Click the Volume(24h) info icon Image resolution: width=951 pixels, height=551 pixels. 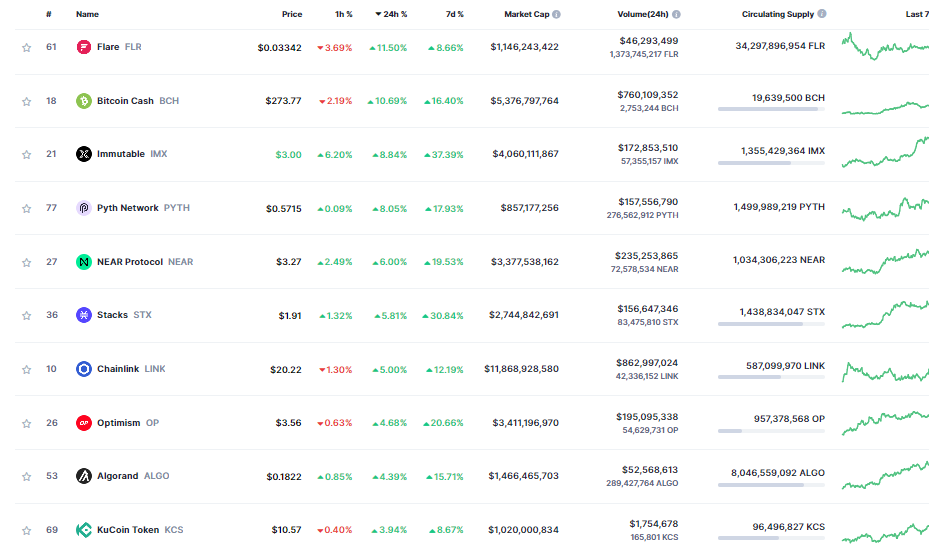tap(676, 14)
